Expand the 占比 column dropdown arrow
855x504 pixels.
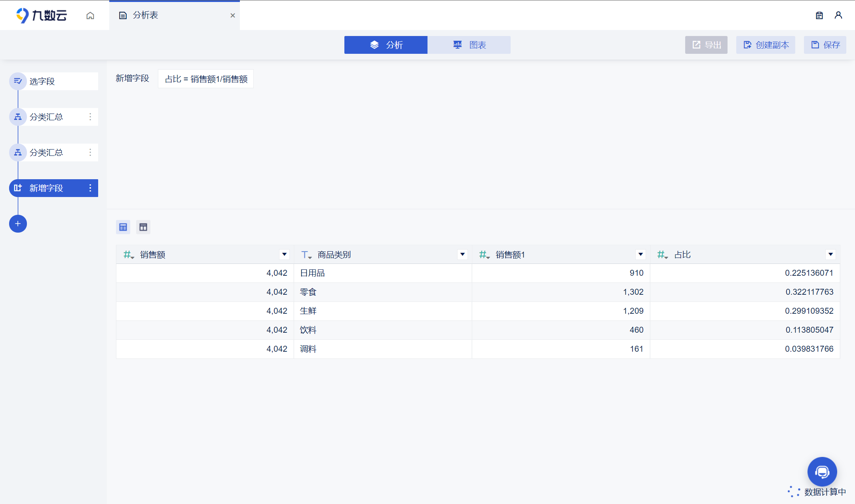click(830, 254)
